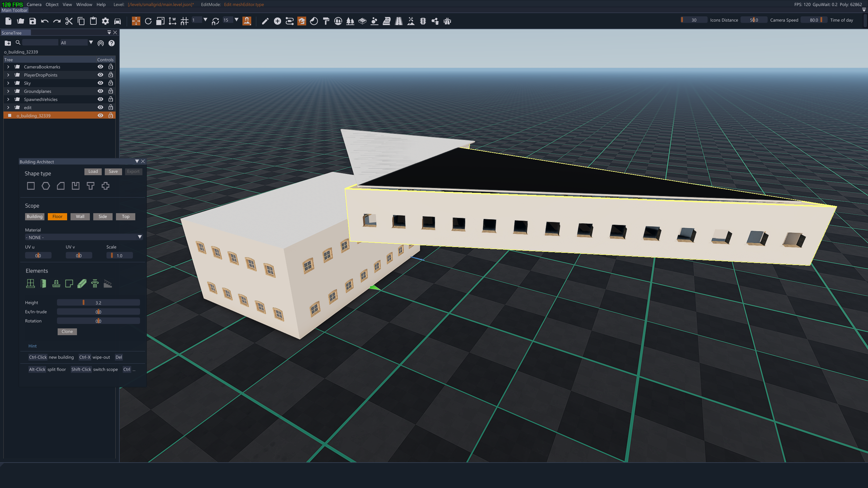
Task: Add a door element
Action: coord(43,284)
